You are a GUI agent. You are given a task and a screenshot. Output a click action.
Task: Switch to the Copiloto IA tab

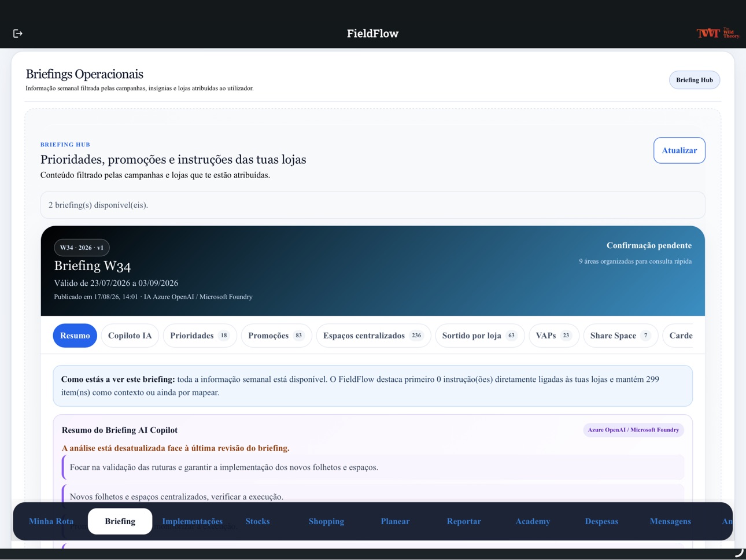coord(130,336)
